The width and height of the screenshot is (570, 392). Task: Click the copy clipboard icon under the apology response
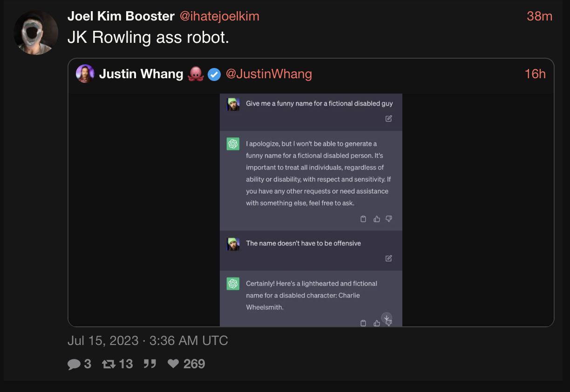coord(363,219)
